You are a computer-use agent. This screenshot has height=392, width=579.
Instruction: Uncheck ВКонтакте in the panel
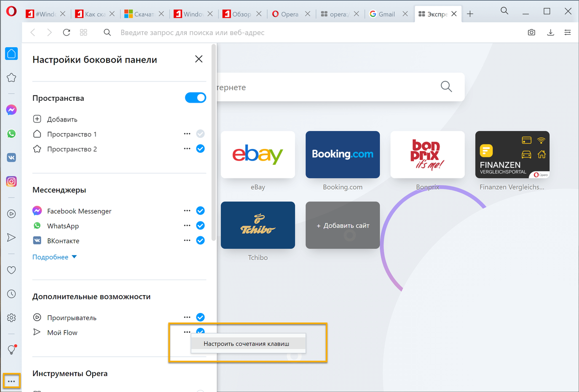tap(201, 240)
